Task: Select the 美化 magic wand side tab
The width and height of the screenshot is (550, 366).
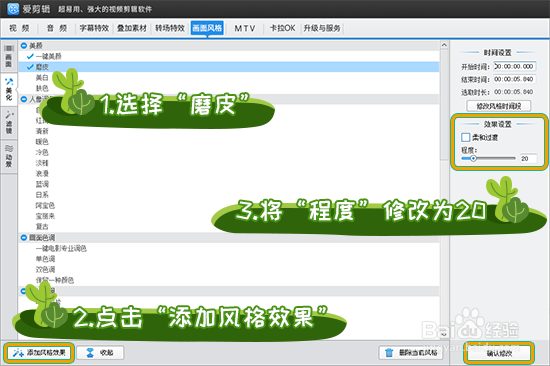Action: point(9,89)
